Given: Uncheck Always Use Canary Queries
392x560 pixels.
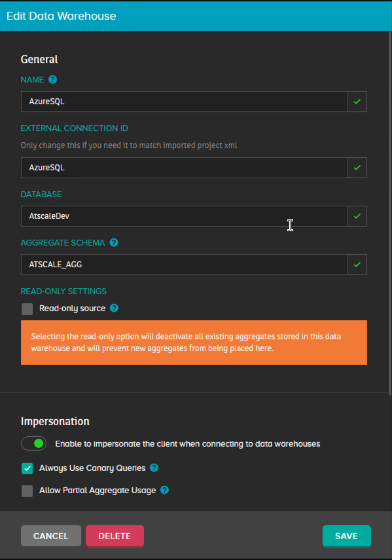Looking at the screenshot, I should (27, 468).
